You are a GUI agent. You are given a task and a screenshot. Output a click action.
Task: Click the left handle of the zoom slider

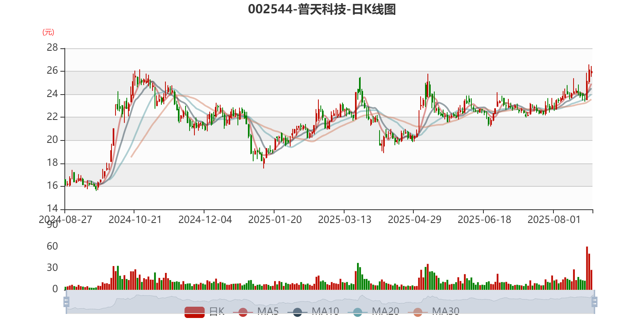(66, 302)
